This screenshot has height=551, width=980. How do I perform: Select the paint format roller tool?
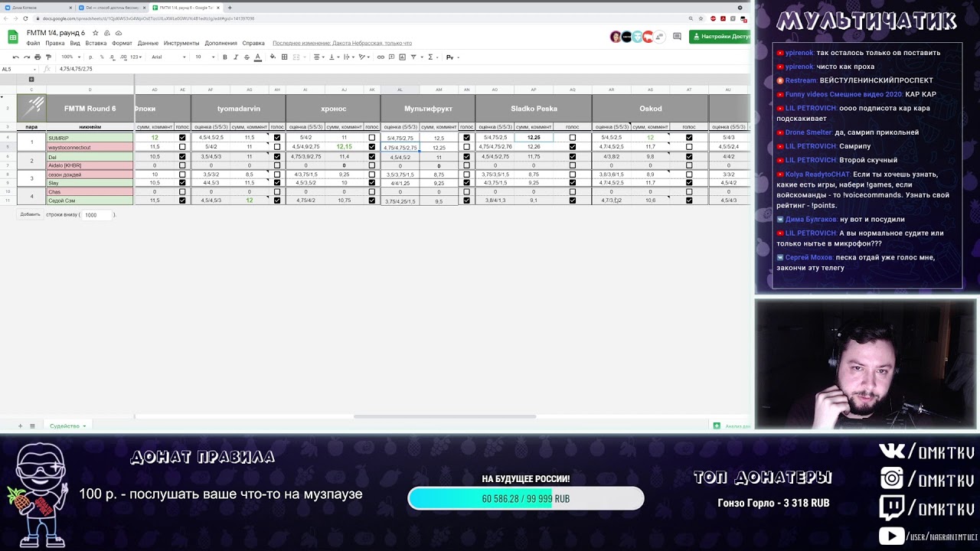[x=48, y=57]
